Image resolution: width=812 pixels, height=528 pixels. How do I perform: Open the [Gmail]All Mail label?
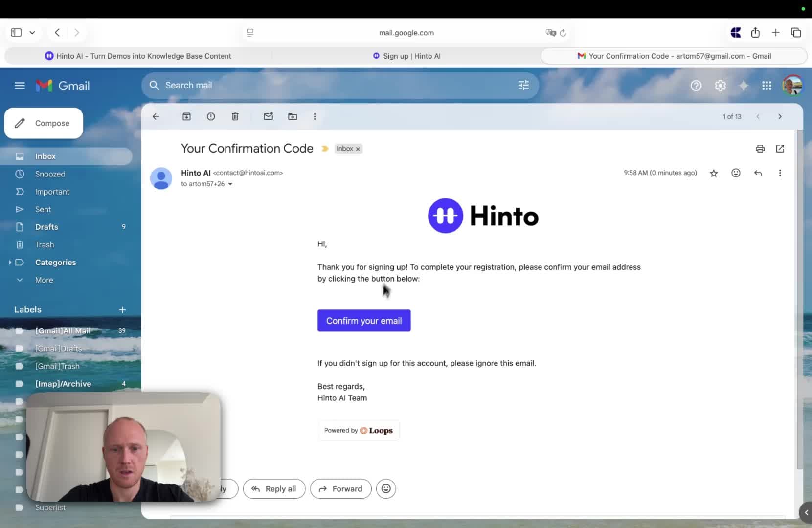(x=66, y=331)
